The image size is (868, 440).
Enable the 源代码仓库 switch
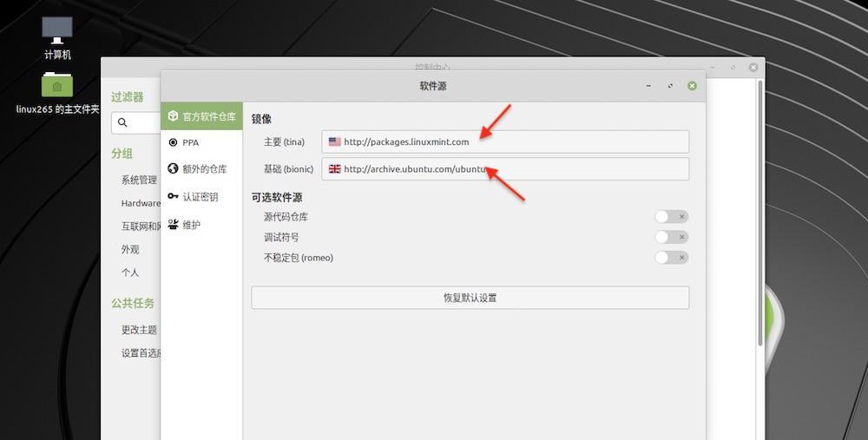[671, 216]
